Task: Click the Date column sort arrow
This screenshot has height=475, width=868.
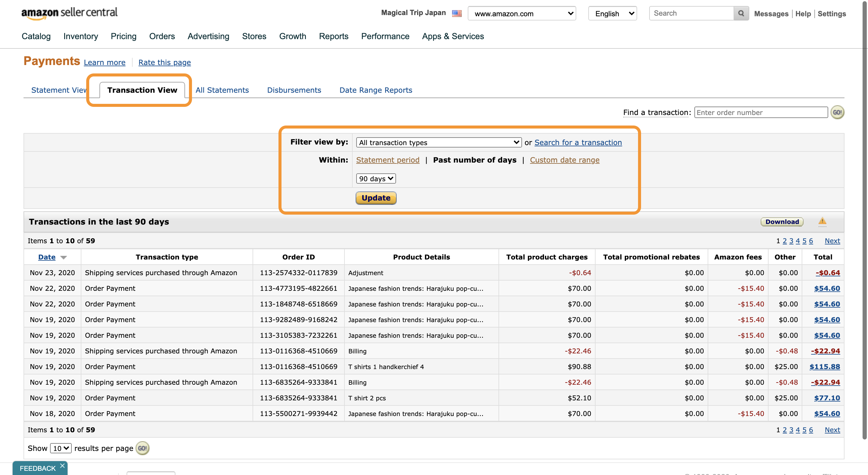Action: point(63,258)
